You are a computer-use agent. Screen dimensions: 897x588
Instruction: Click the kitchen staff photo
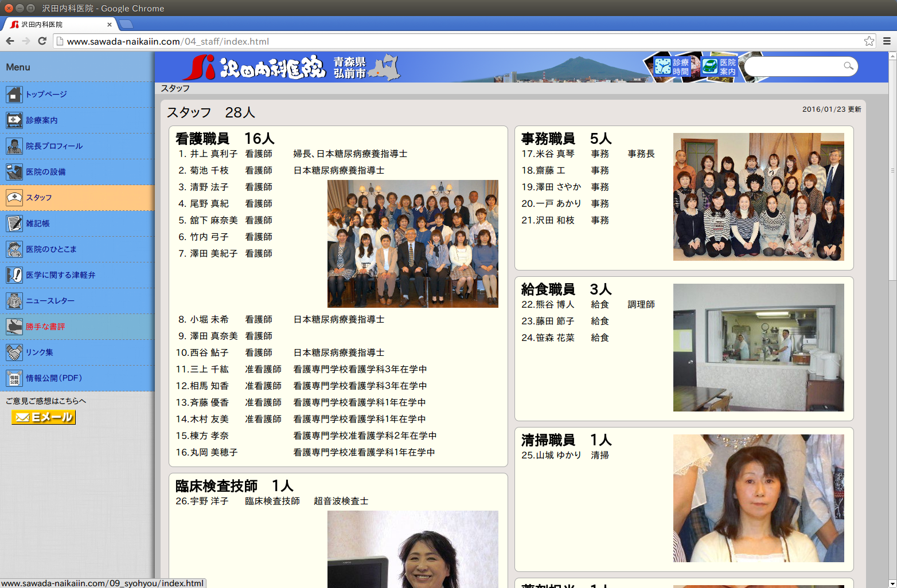(759, 348)
